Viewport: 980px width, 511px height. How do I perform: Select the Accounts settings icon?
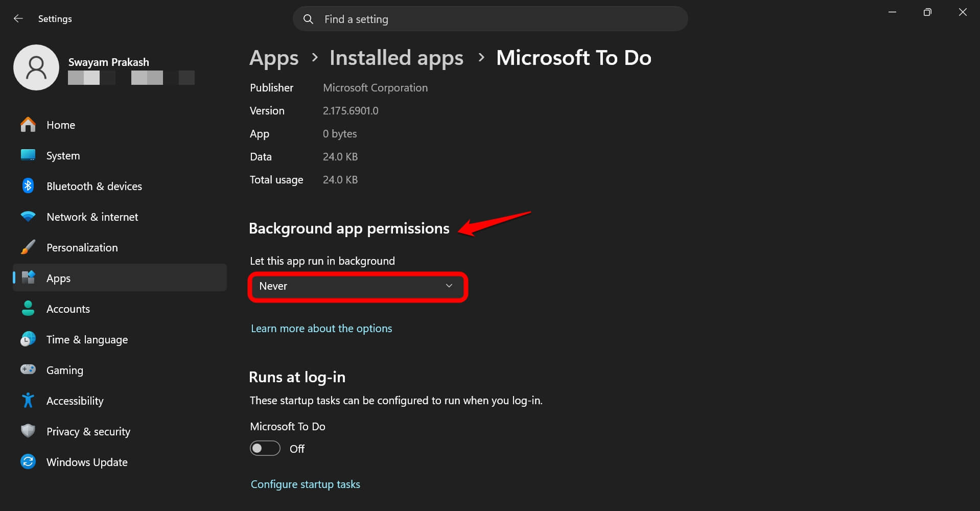pos(68,309)
